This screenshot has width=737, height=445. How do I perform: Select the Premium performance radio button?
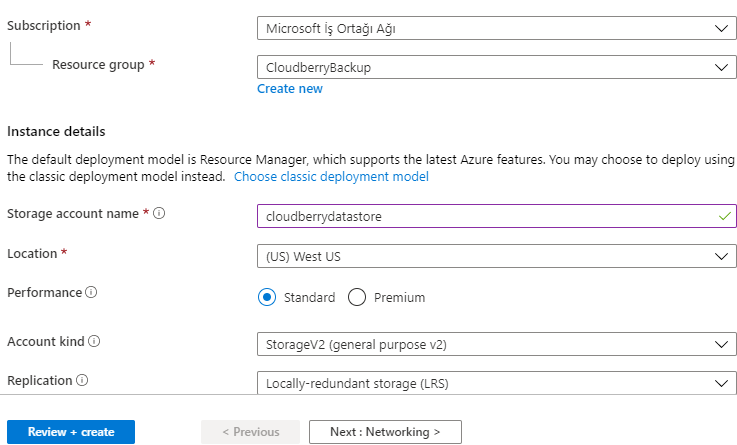pos(357,297)
